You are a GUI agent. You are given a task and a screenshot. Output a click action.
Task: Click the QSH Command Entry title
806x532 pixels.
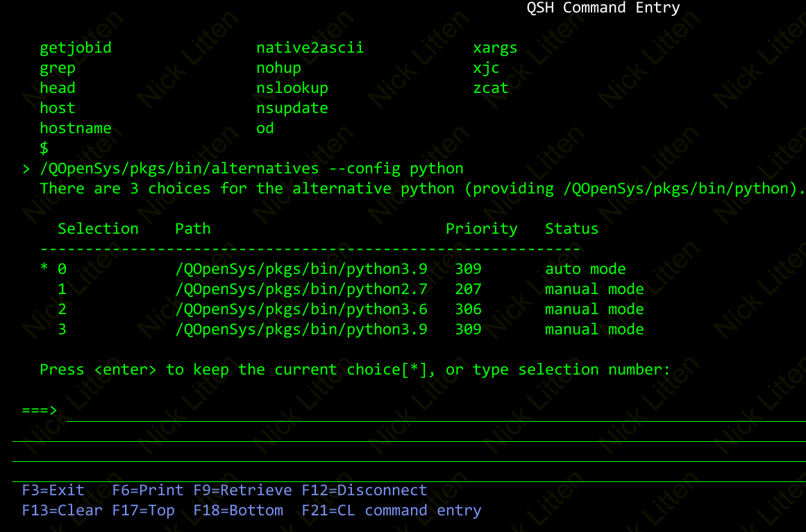603,8
